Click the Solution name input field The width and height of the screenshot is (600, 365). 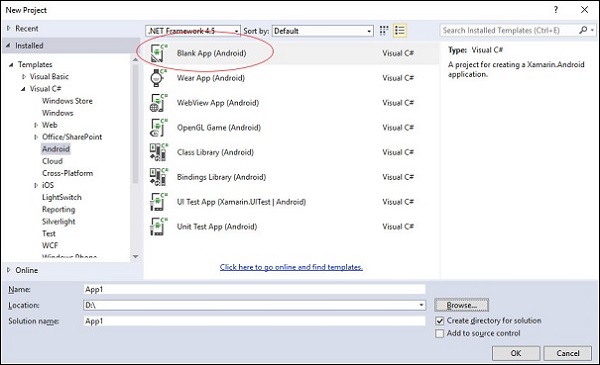click(254, 321)
